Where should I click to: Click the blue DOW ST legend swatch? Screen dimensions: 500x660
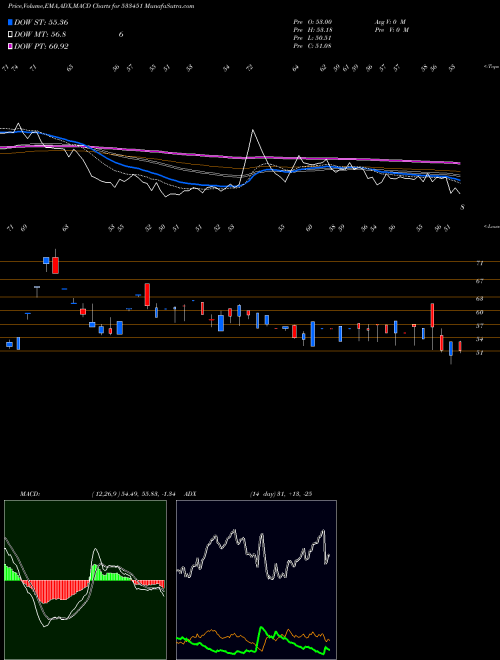pyautogui.click(x=10, y=22)
